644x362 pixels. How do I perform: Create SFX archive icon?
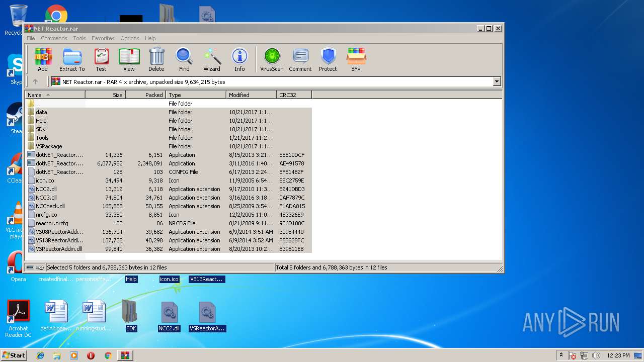click(x=356, y=60)
